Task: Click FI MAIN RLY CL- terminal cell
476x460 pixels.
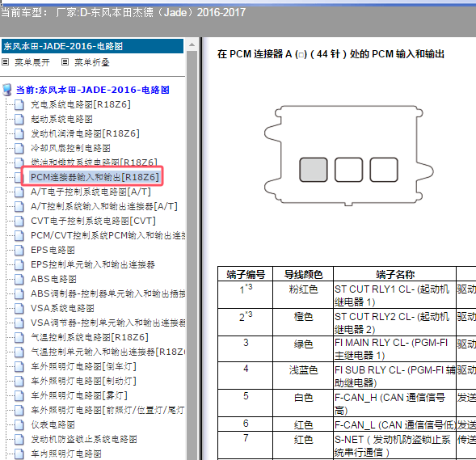Action: [394, 349]
